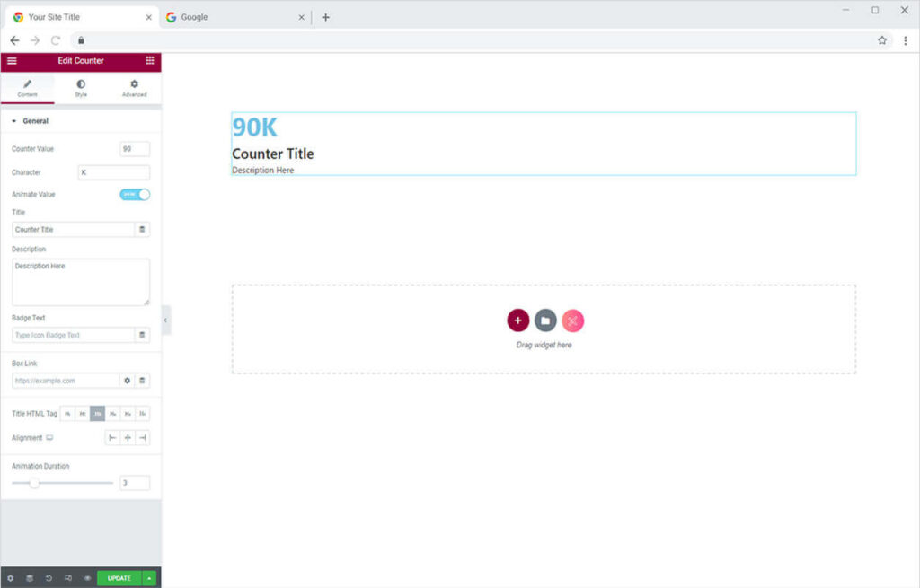
Task: Switch to the Style tab
Action: [81, 88]
